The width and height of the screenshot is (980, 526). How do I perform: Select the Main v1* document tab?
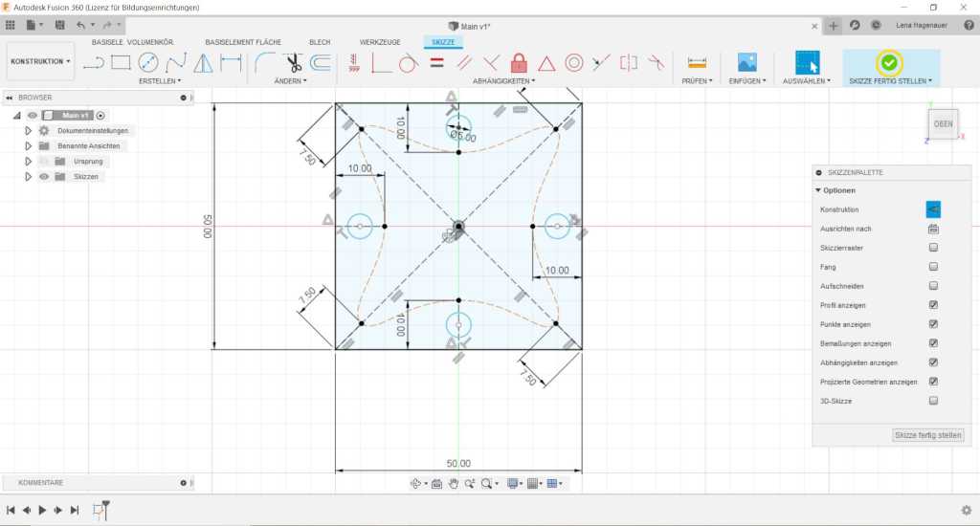[469, 26]
